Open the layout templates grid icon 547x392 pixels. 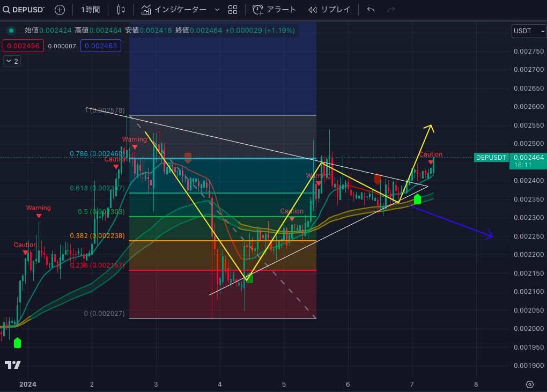233,10
